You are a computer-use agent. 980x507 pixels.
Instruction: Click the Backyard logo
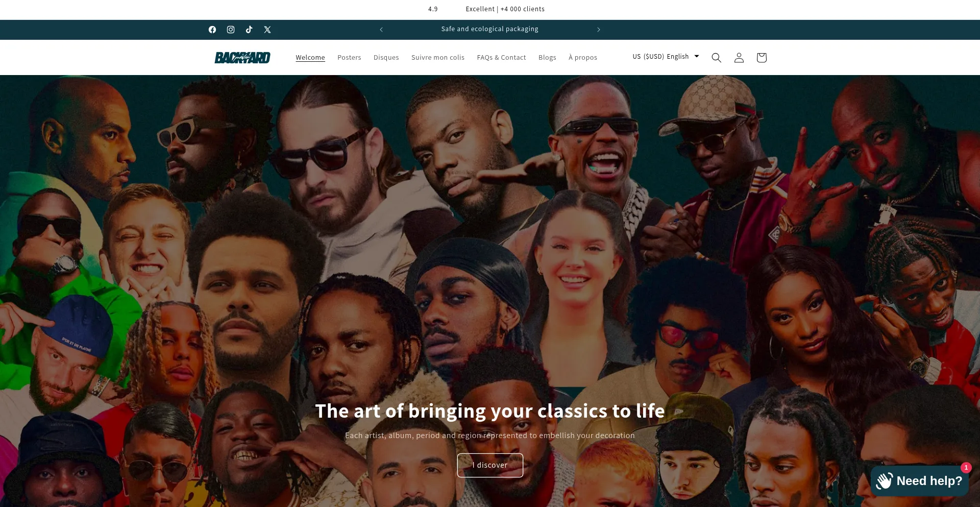[x=242, y=58]
